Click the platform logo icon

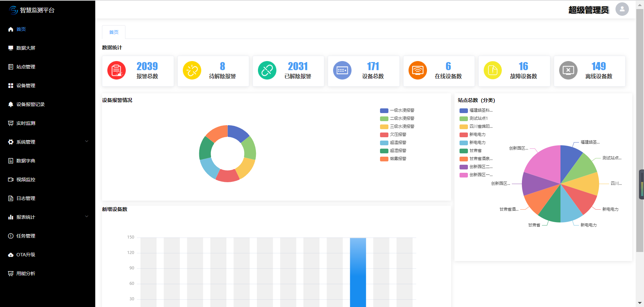[x=13, y=10]
